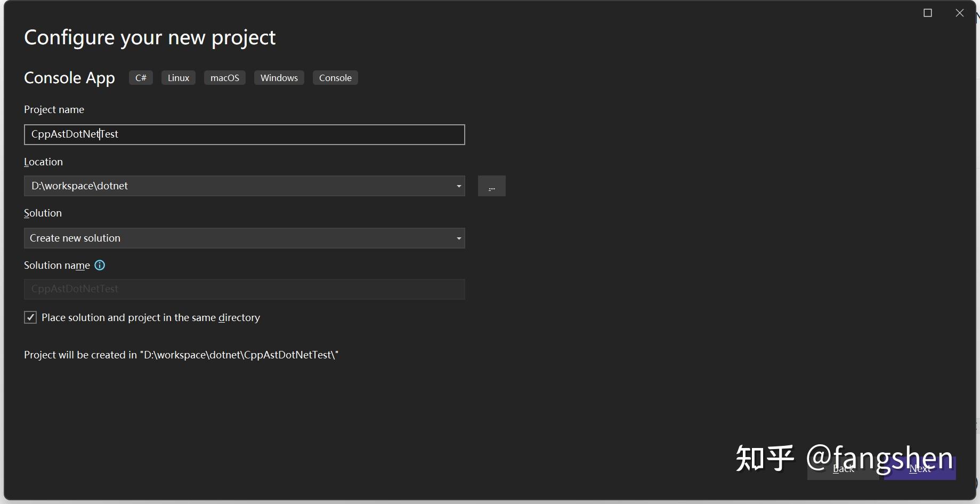Close the configure project dialog
980x504 pixels.
click(x=960, y=13)
